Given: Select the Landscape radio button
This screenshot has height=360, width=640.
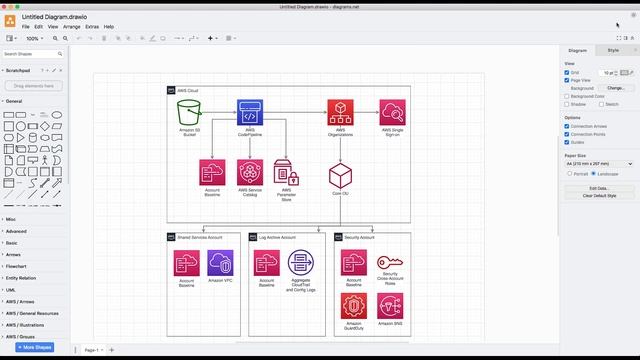Looking at the screenshot, I should [x=593, y=173].
